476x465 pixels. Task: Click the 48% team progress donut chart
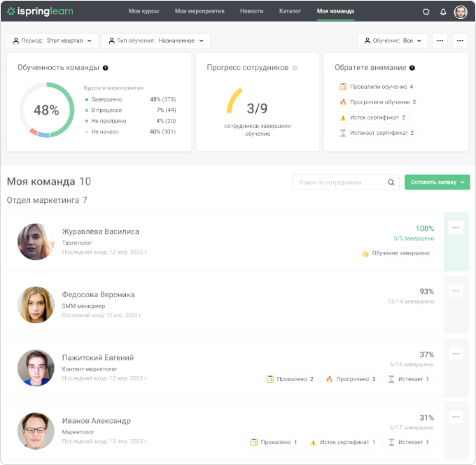pyautogui.click(x=47, y=110)
